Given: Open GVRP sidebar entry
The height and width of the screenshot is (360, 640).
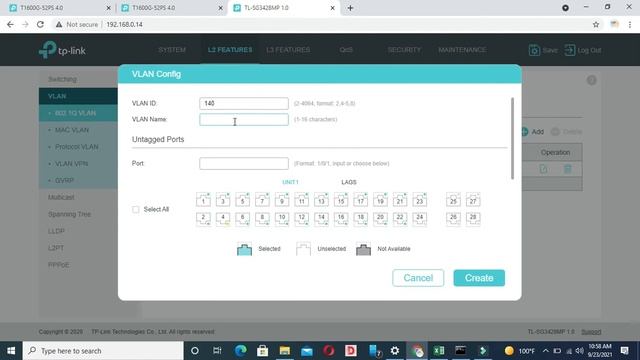Looking at the screenshot, I should (x=64, y=180).
